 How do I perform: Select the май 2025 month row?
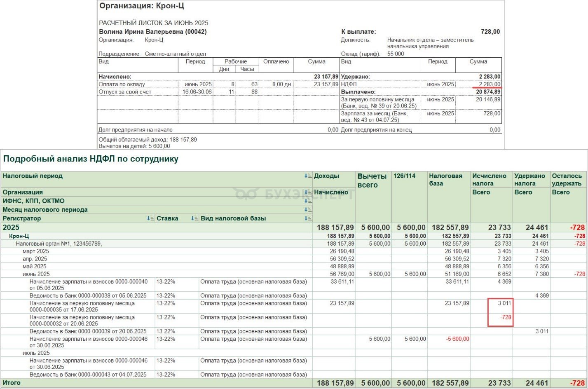point(294,266)
